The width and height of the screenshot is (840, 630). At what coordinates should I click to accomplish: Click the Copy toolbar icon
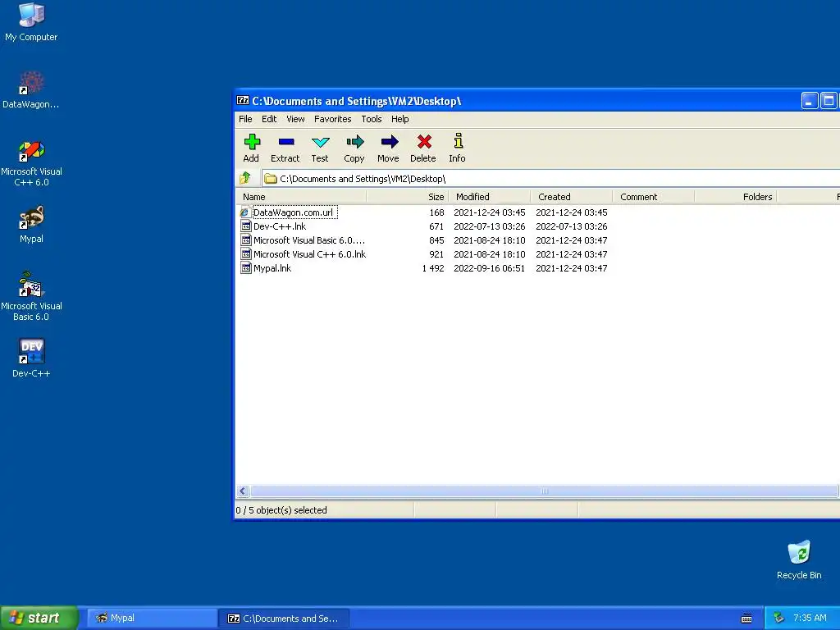(x=354, y=142)
